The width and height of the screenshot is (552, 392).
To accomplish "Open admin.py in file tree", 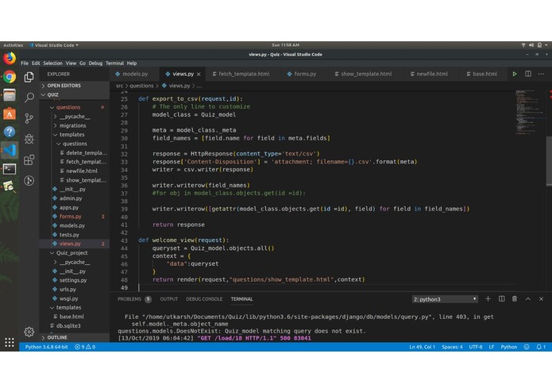I will point(71,198).
